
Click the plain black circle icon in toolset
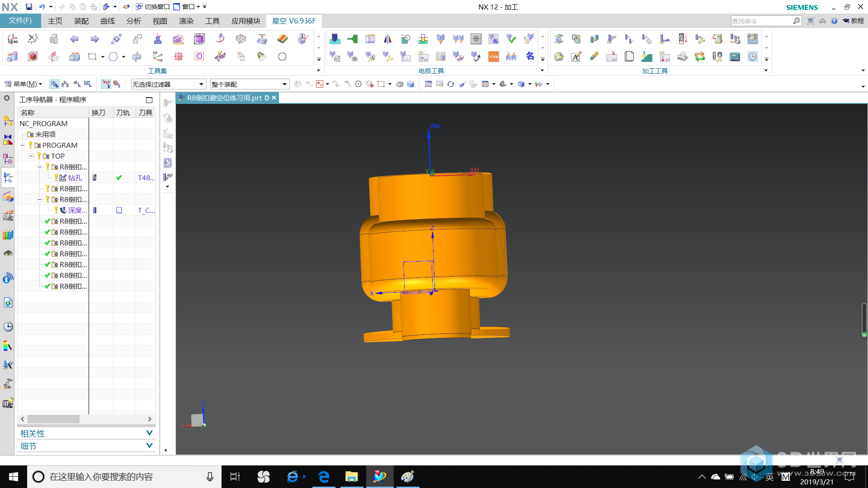282,56
